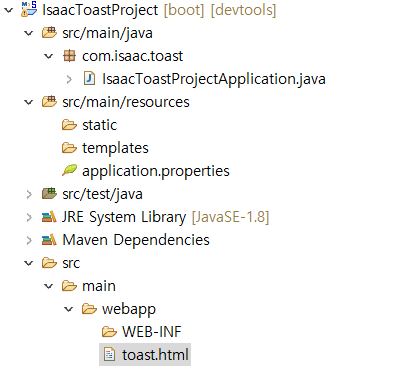Image resolution: width=396 pixels, height=369 pixels.
Task: Select the main folder label
Action: (x=99, y=286)
